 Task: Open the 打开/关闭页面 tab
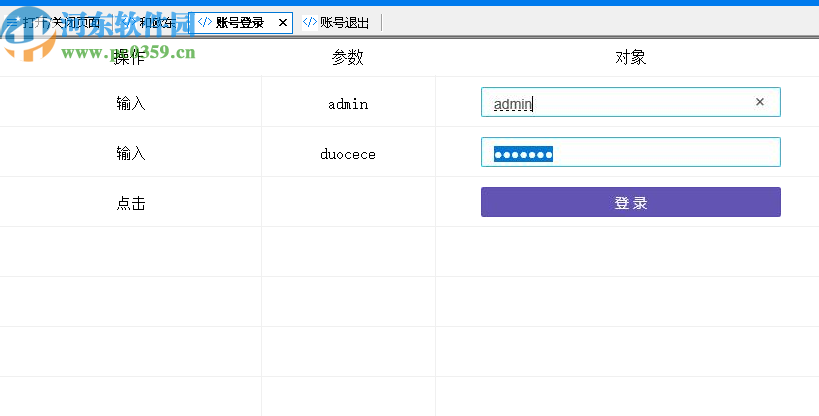tap(53, 22)
